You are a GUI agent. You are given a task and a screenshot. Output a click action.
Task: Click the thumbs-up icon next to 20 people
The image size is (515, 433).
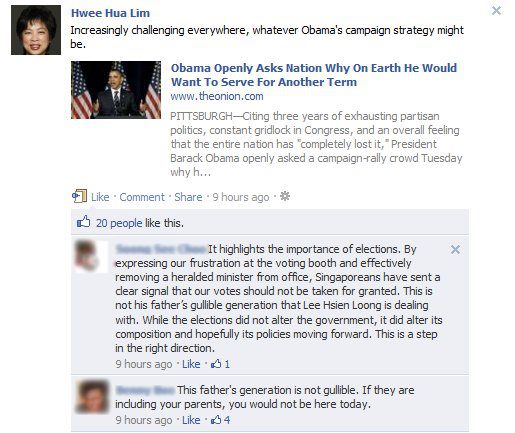coord(83,222)
